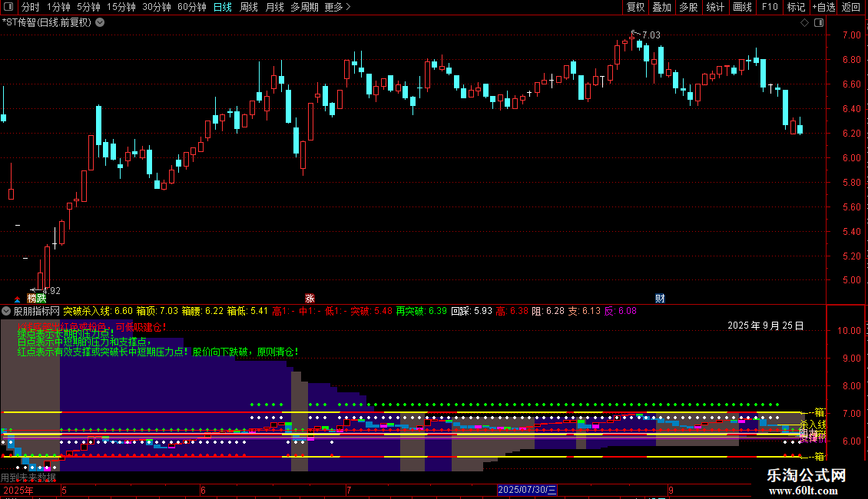Add stock via +自选 button
Screen dimensions: 868x499
pos(823,7)
